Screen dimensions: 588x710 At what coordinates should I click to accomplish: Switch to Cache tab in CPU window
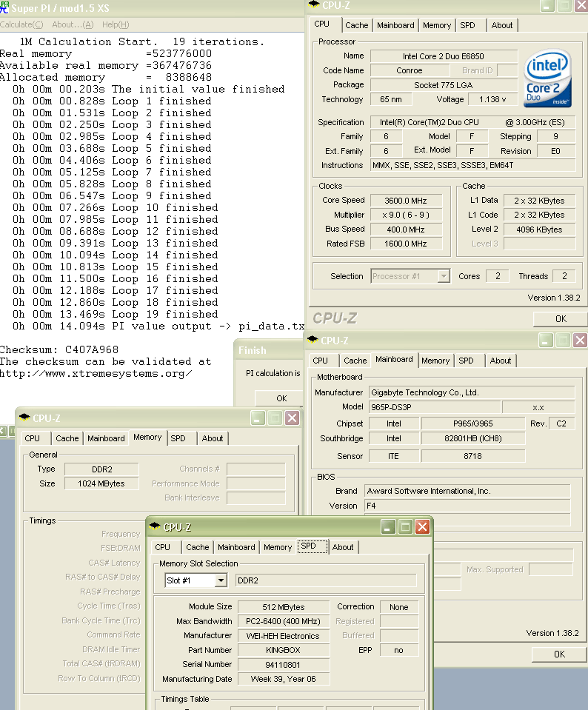click(356, 25)
